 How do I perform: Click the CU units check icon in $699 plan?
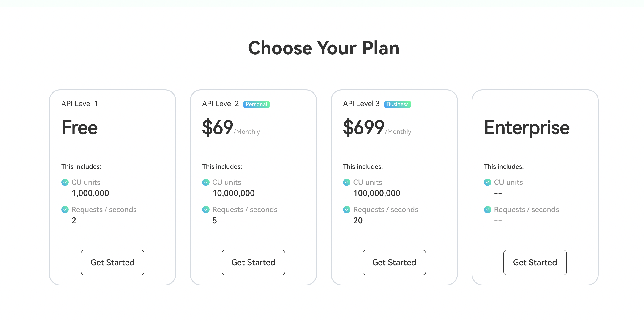coord(347,182)
